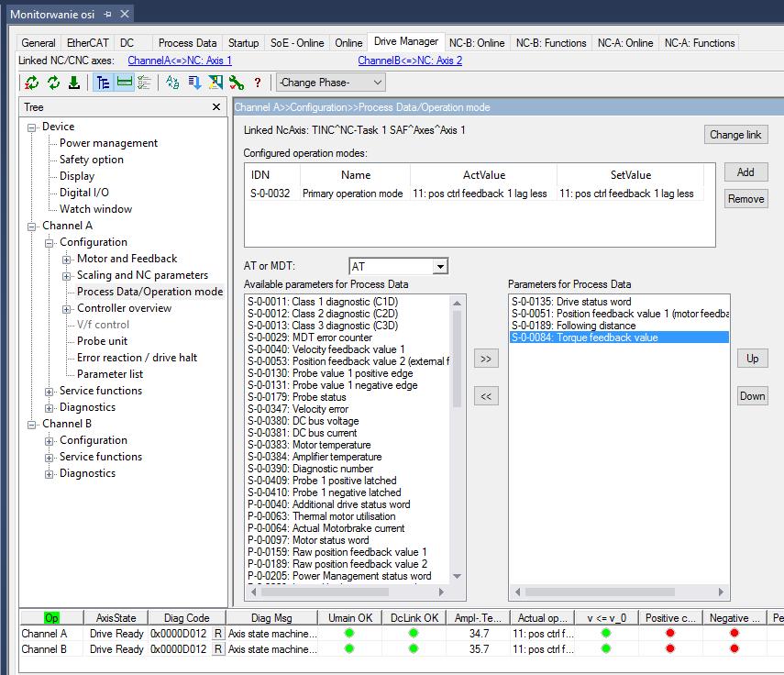784x675 pixels.
Task: Move the parameter Up with the Up button
Action: [752, 359]
